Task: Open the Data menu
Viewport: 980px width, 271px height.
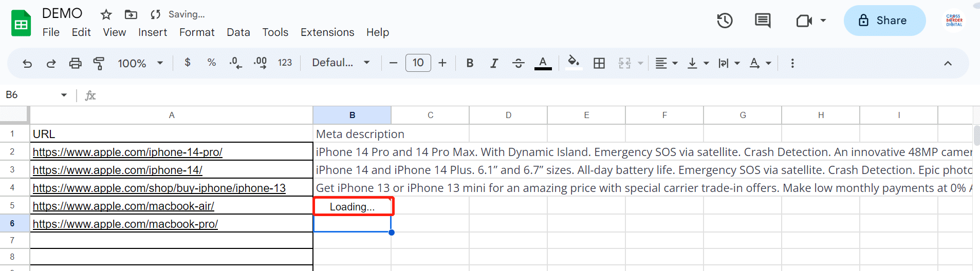Action: pyautogui.click(x=238, y=32)
